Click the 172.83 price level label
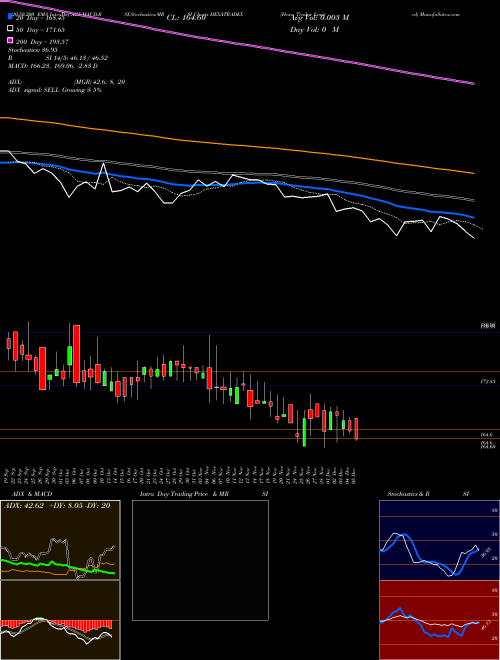500x660 pixels. click(488, 381)
